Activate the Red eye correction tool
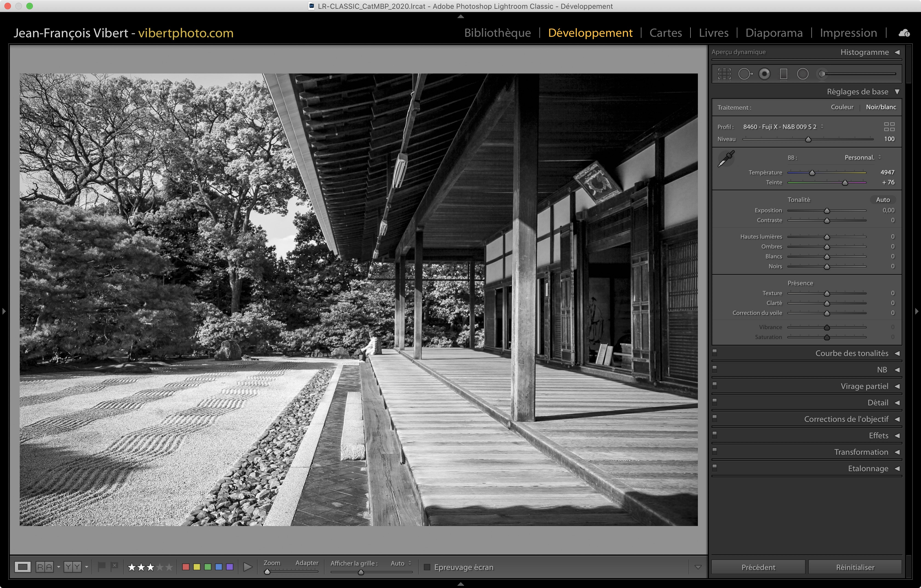Image resolution: width=921 pixels, height=588 pixels. [764, 74]
